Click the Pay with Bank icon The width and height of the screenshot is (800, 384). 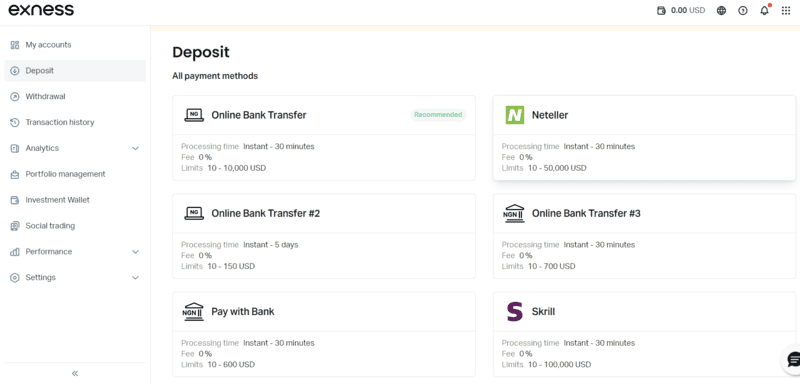[x=193, y=312]
